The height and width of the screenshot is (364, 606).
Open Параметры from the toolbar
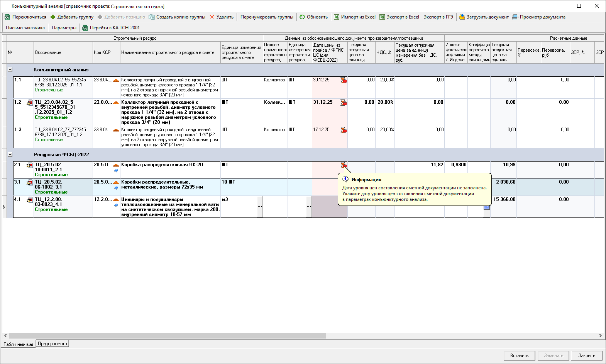point(64,28)
